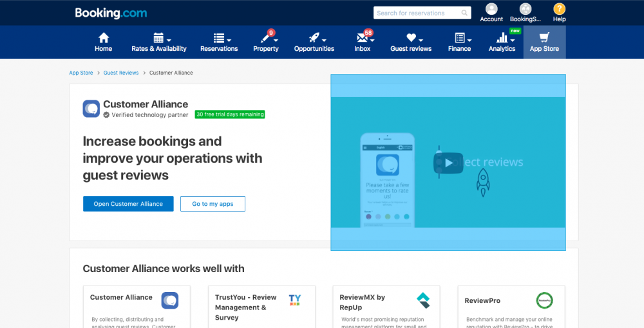The width and height of the screenshot is (644, 328).
Task: Expand the Property dropdown arrow
Action: [x=276, y=40]
